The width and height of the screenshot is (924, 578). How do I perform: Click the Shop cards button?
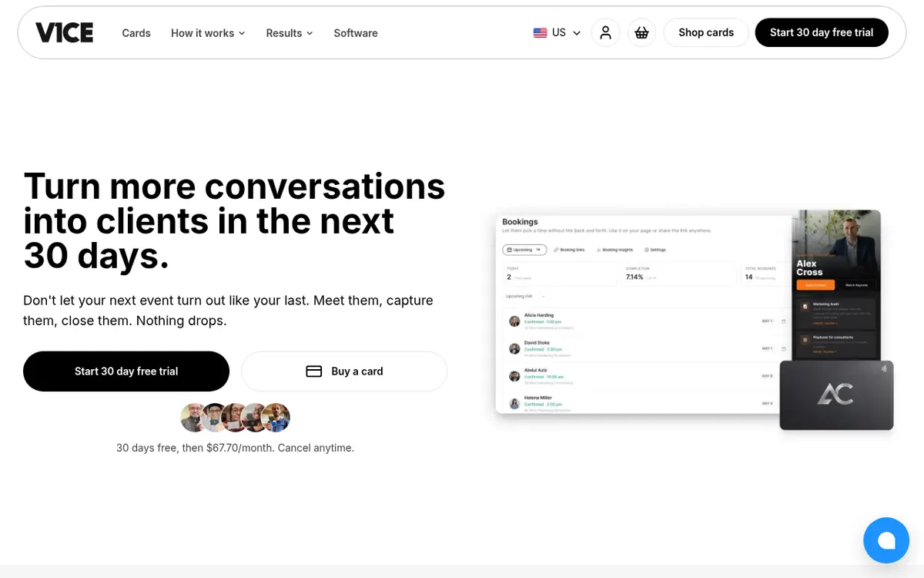click(x=706, y=32)
